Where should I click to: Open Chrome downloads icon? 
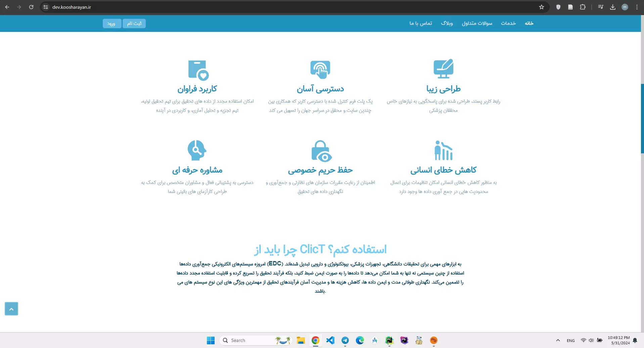[613, 7]
